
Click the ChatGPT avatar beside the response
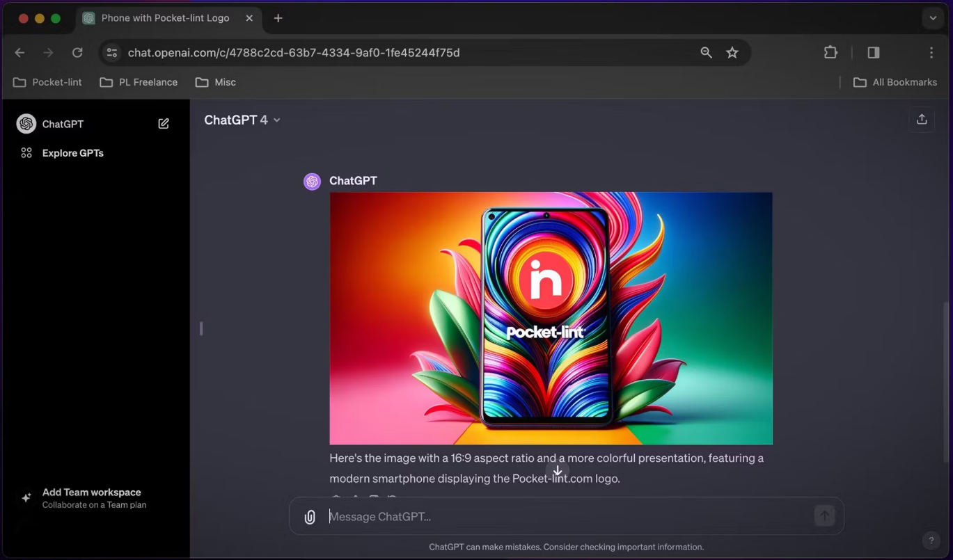coord(312,182)
